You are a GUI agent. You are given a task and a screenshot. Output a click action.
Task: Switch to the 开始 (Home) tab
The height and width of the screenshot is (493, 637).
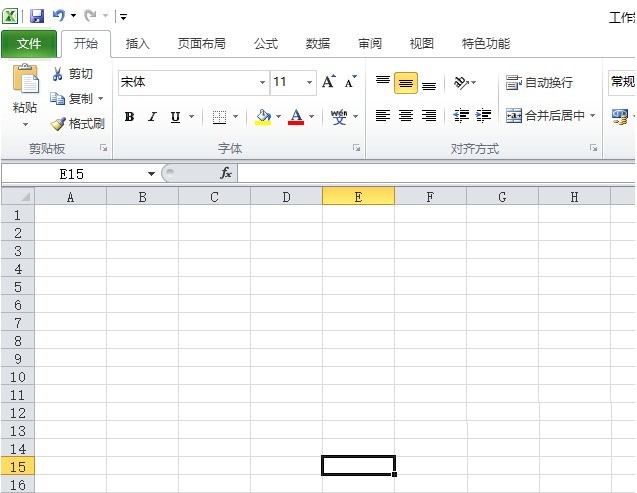coord(86,43)
